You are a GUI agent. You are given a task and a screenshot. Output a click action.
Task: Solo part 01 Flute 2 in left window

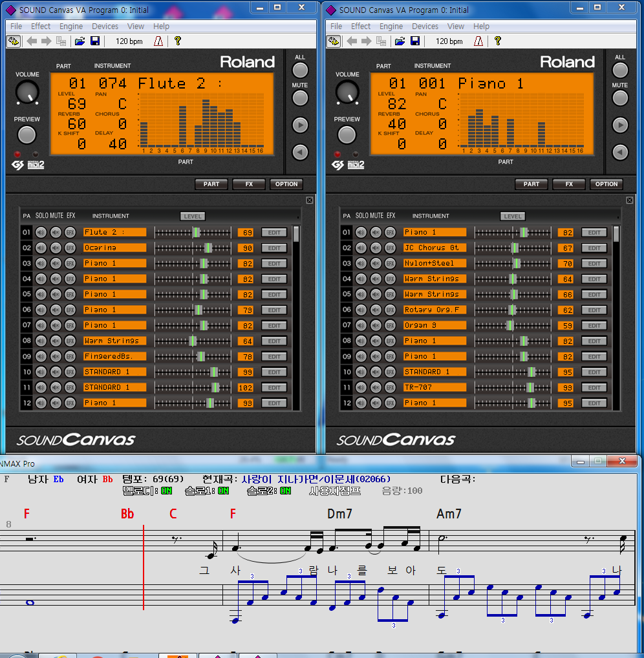[41, 232]
